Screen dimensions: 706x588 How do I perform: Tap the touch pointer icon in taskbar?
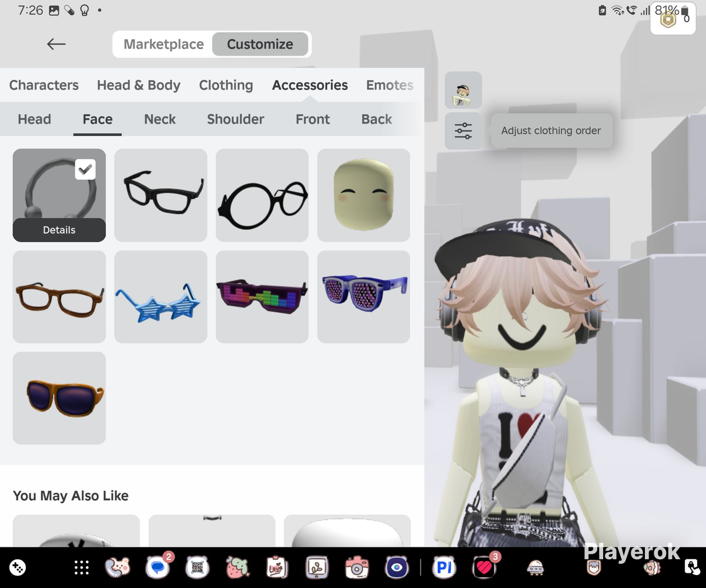pyautogui.click(x=691, y=568)
